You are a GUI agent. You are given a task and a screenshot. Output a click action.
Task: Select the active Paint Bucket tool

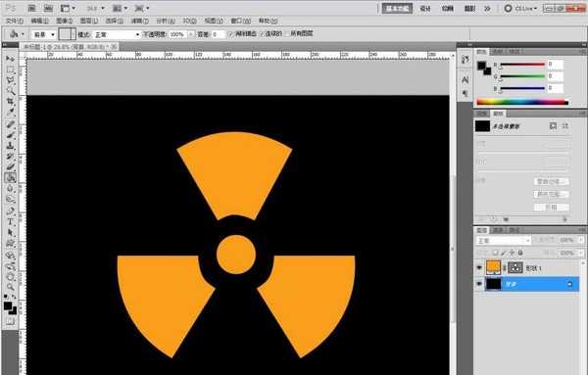click(x=10, y=178)
